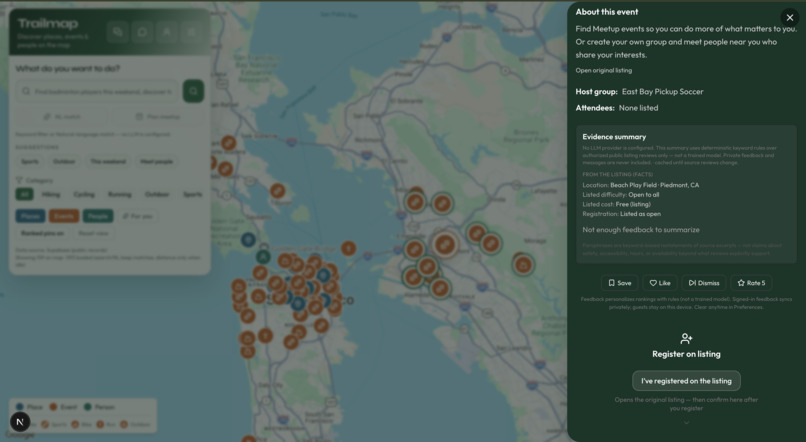806x442 pixels.
Task: Click the green person pin near Golden Gate Bridge
Action: (263, 255)
